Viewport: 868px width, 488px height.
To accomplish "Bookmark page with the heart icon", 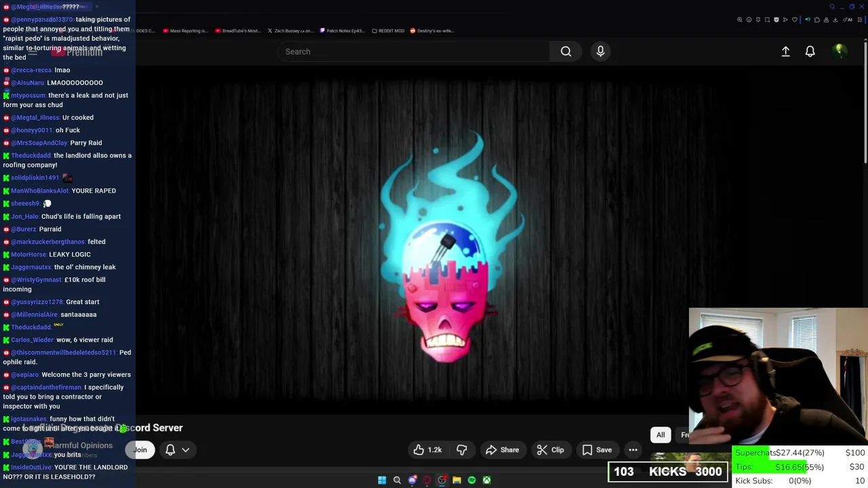I will (x=795, y=20).
